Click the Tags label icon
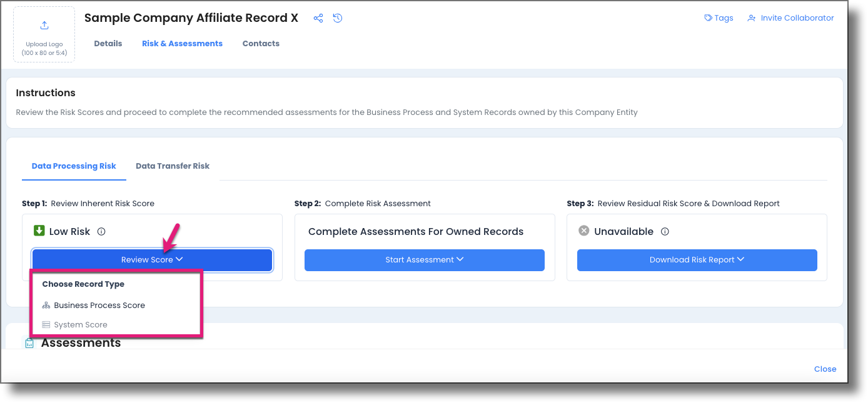 709,18
